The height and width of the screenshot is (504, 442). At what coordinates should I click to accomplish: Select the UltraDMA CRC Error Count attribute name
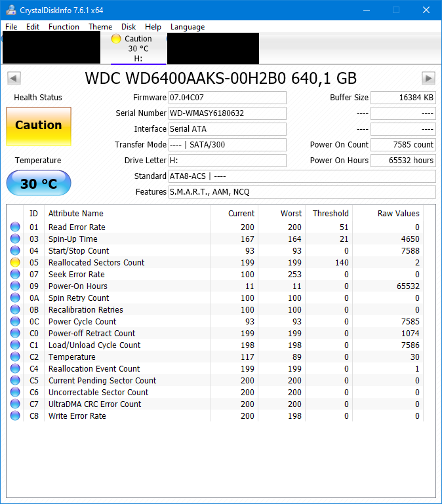(x=95, y=404)
